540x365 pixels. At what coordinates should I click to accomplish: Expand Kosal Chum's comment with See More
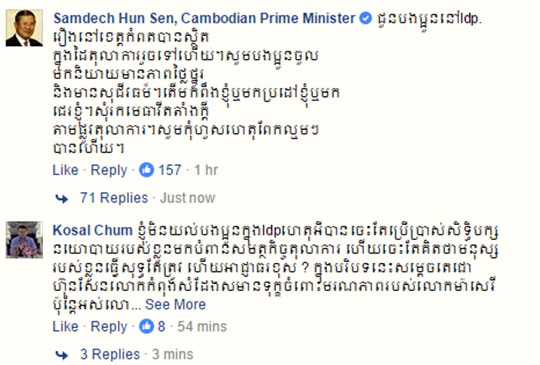175,304
